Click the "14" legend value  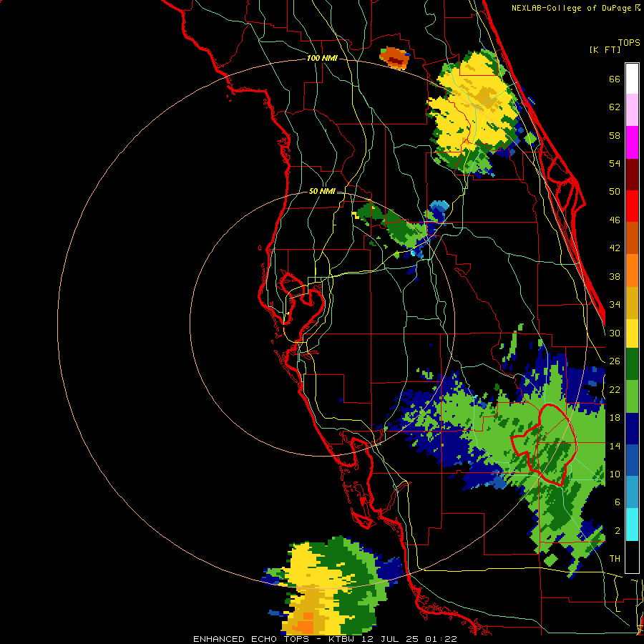[x=615, y=447]
